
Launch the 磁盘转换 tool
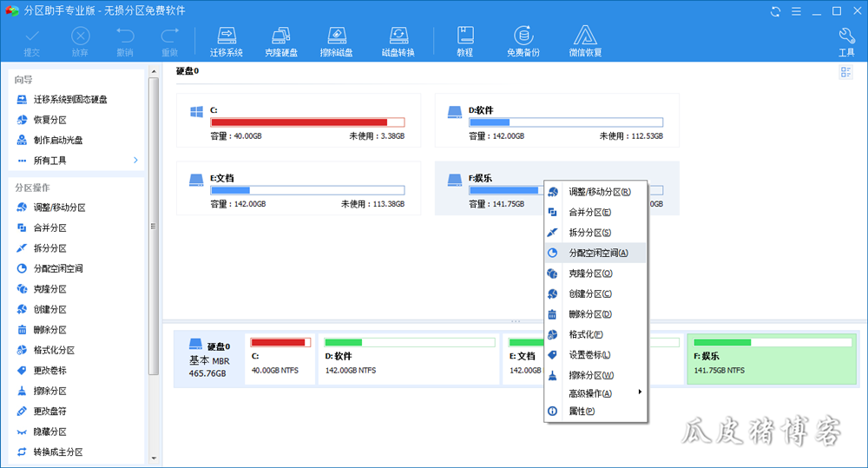pos(398,41)
